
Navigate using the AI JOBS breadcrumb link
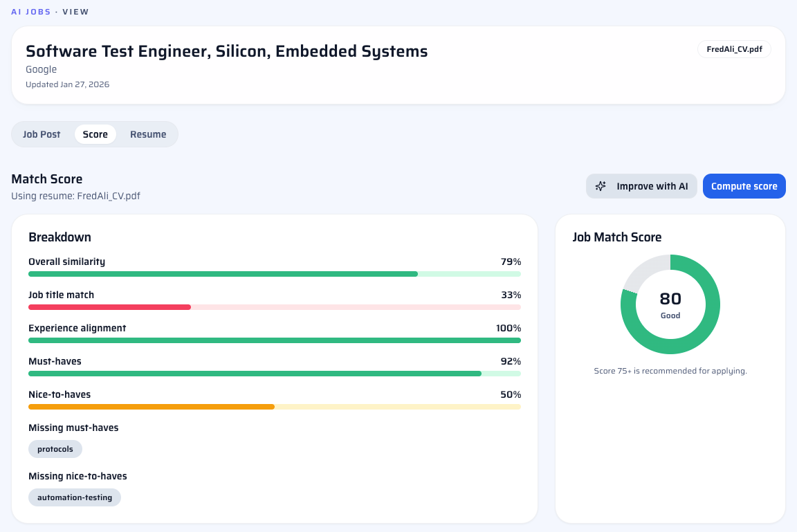point(30,11)
